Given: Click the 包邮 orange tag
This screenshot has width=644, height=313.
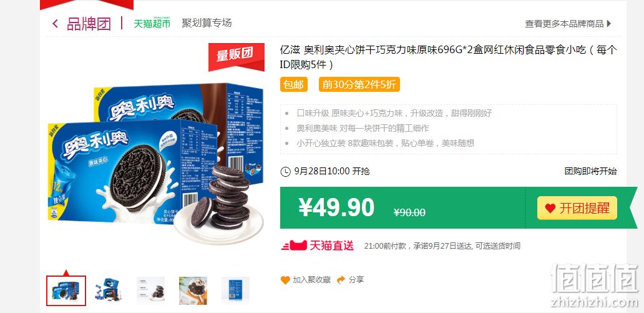Looking at the screenshot, I should click(294, 85).
